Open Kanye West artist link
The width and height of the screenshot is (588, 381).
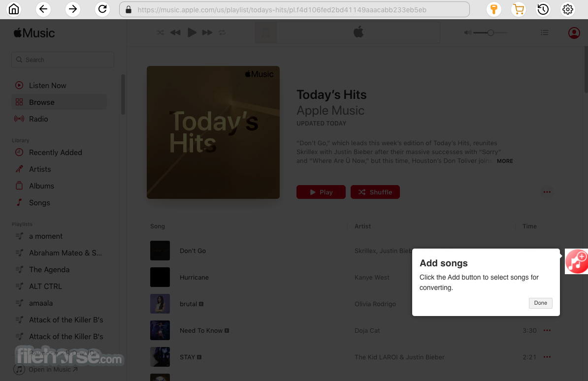[x=372, y=278]
